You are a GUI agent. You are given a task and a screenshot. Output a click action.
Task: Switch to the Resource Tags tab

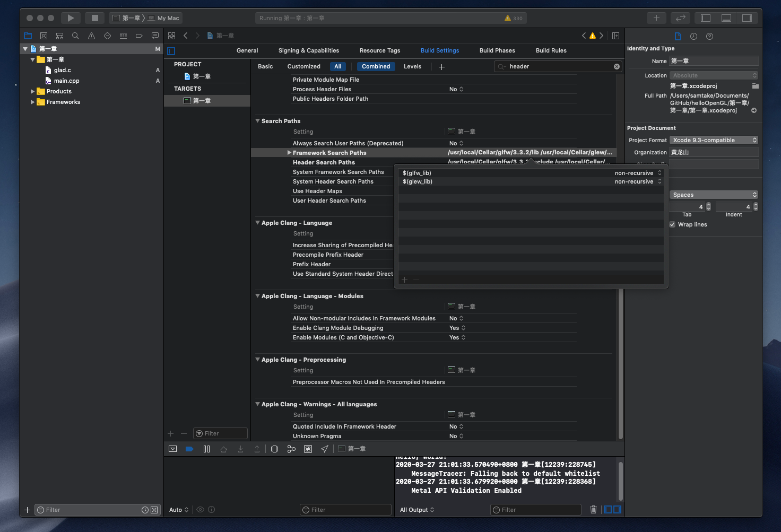[x=380, y=50]
